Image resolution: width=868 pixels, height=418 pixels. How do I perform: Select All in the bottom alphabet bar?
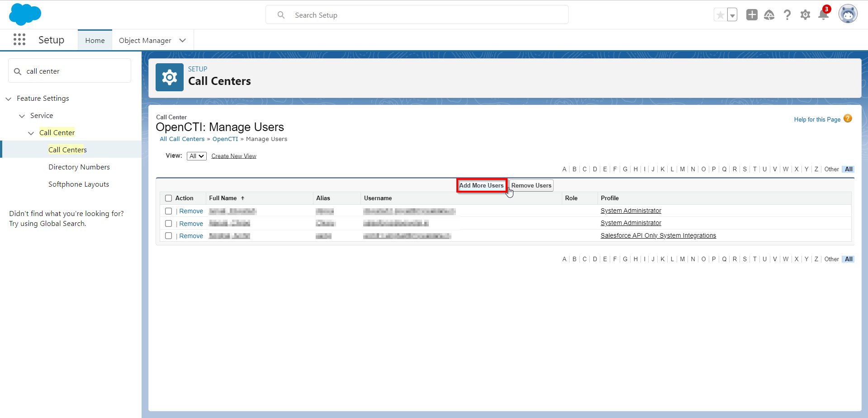849,259
